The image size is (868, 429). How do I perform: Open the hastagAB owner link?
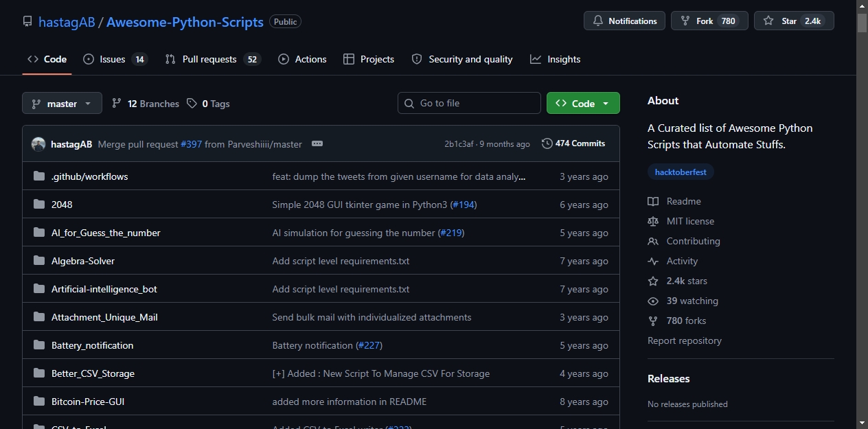(x=67, y=22)
